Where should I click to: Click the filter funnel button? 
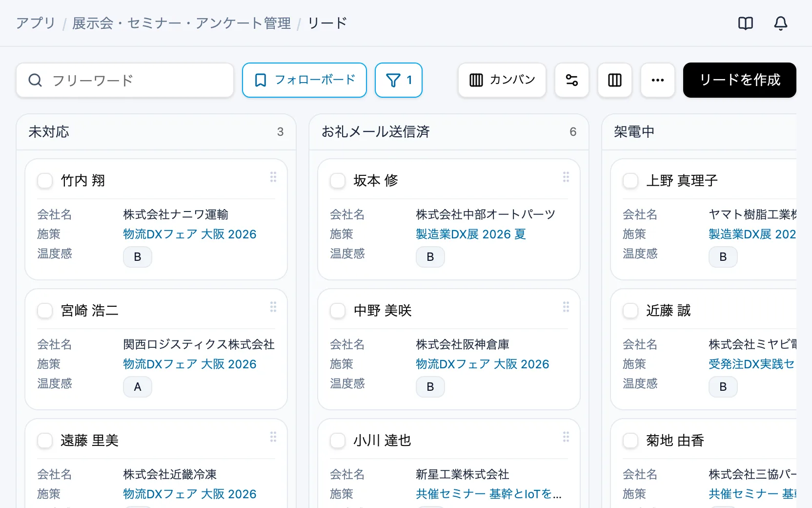pos(399,80)
